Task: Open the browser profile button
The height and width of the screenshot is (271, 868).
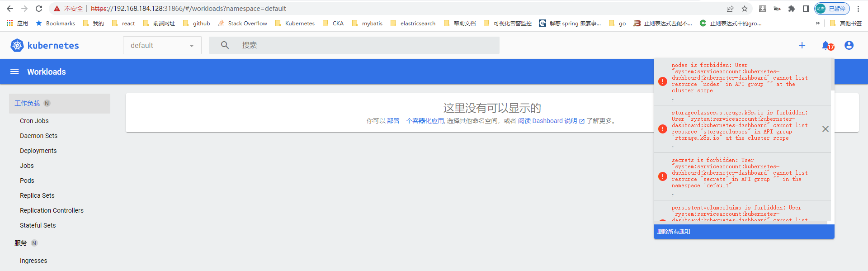Action: pyautogui.click(x=832, y=9)
